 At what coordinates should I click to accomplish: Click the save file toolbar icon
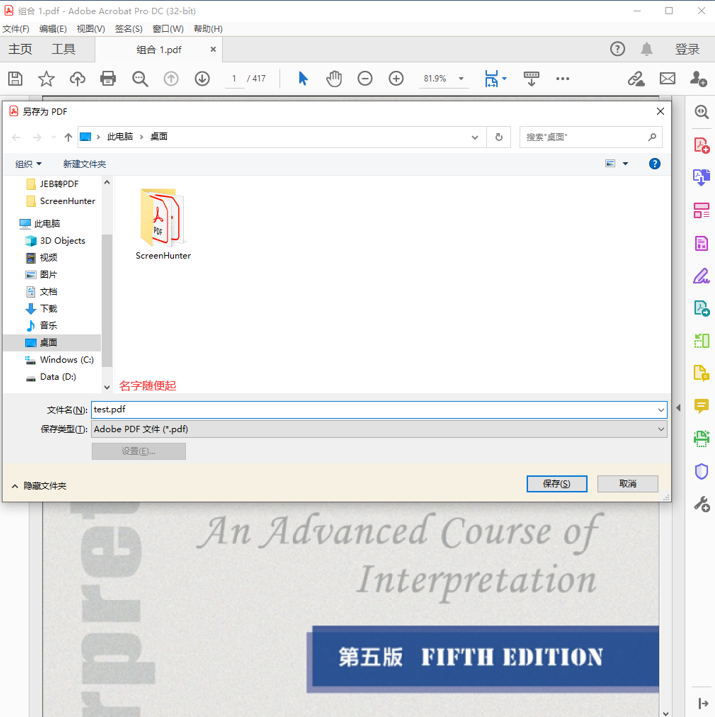[x=15, y=79]
